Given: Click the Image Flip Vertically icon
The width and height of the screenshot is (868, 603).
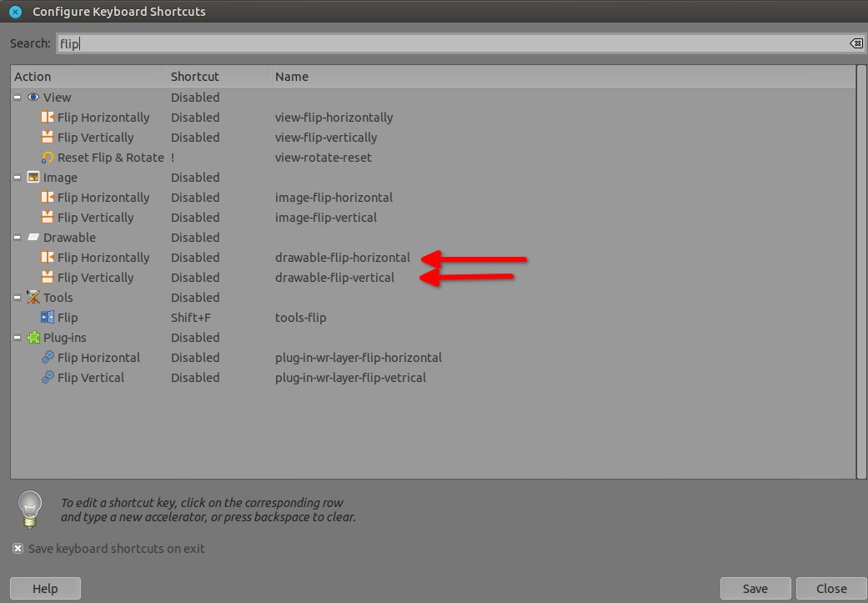Looking at the screenshot, I should pyautogui.click(x=48, y=217).
